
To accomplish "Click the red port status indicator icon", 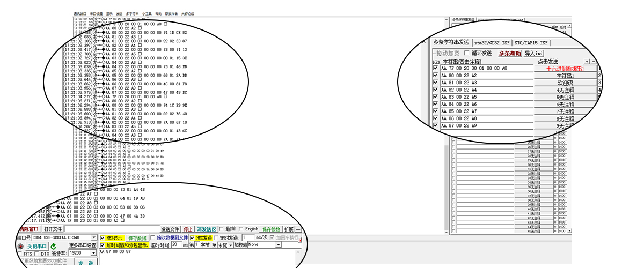I will [x=21, y=245].
